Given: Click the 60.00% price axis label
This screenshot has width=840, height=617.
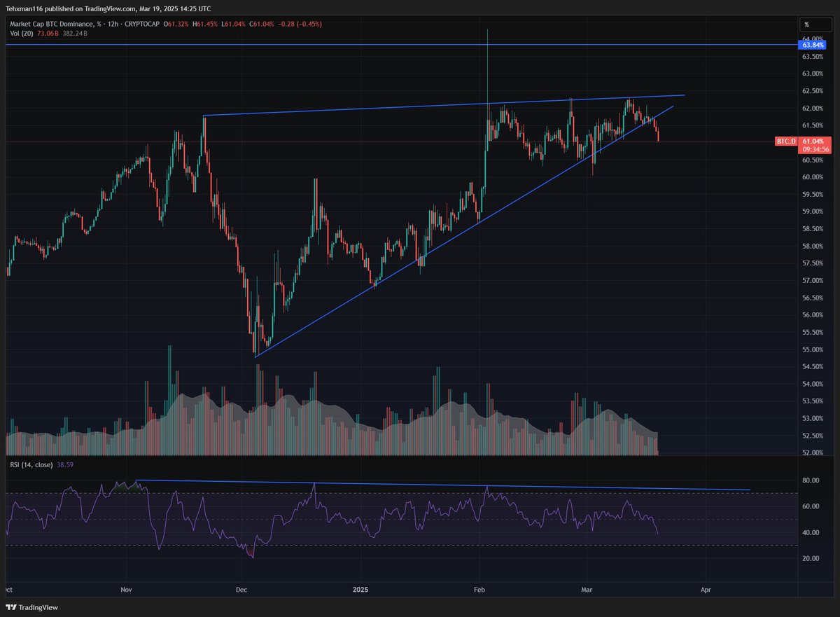Looking at the screenshot, I should point(811,176).
